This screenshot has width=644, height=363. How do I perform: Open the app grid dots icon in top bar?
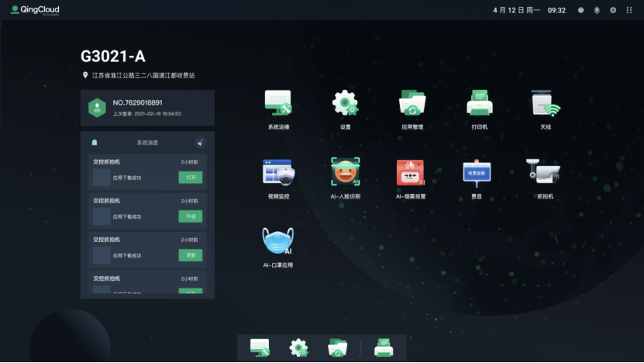coord(629,10)
